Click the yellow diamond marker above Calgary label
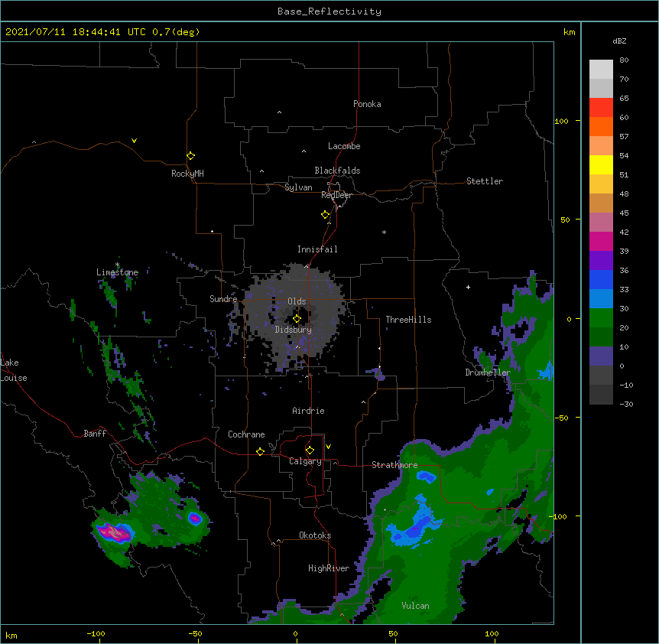 tap(310, 450)
